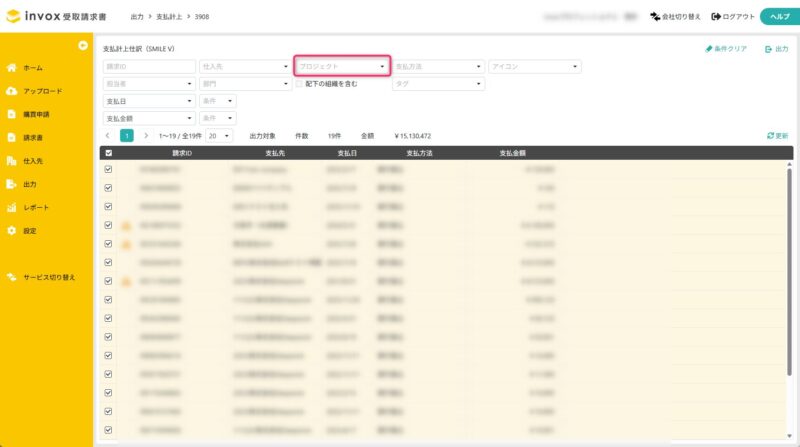Toggle the select-all checkbox in table header

click(108, 153)
